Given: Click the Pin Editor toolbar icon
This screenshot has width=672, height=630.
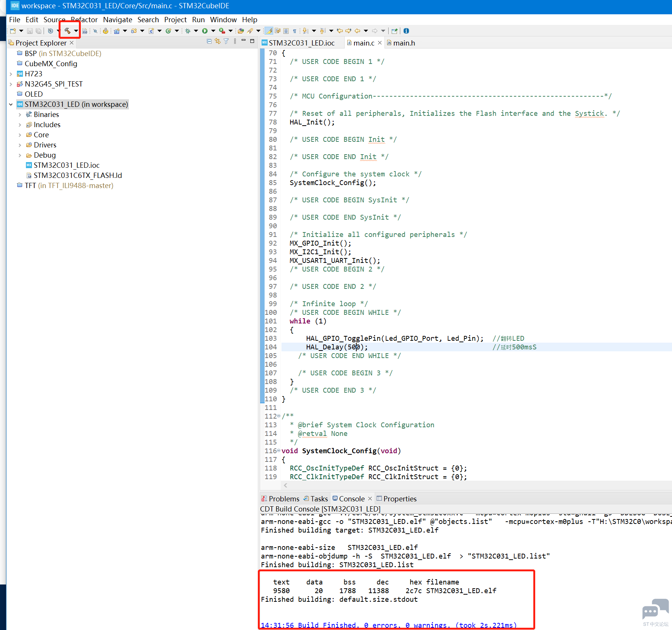Looking at the screenshot, I should tap(394, 31).
